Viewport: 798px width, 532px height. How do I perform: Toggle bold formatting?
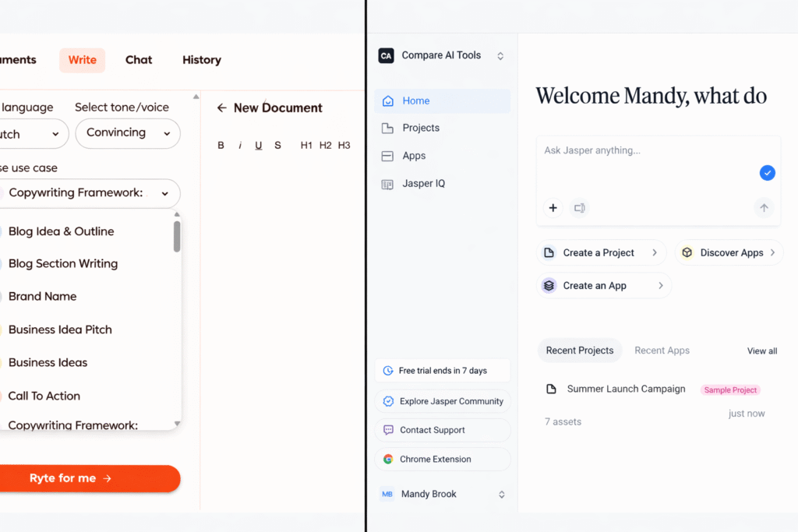point(221,145)
